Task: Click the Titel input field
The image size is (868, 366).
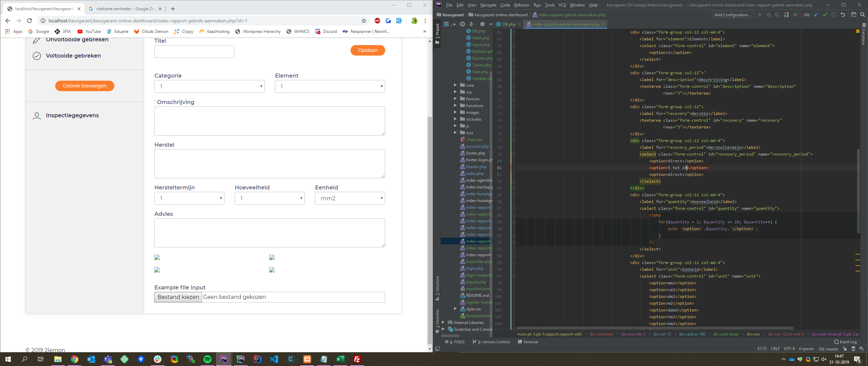Action: pos(194,52)
